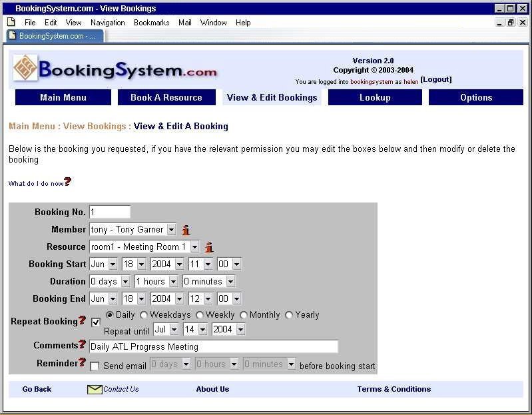Open the File menu

tap(30, 23)
